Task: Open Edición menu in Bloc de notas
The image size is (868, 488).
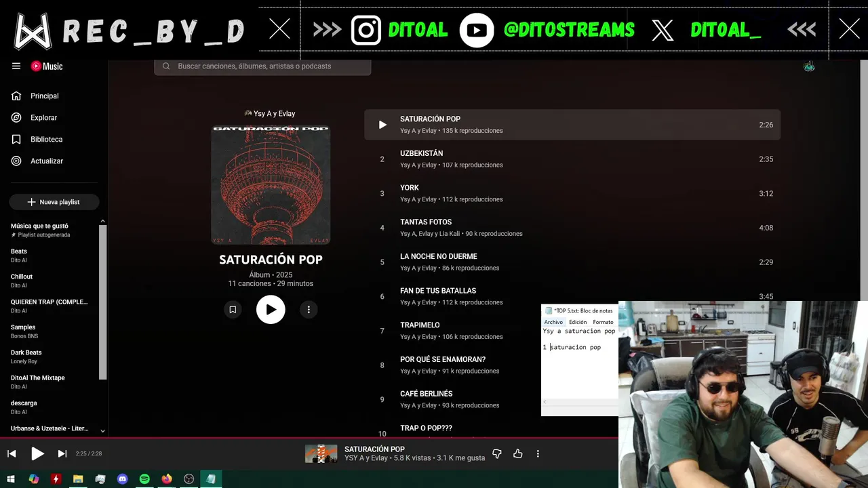Action: [x=578, y=322]
